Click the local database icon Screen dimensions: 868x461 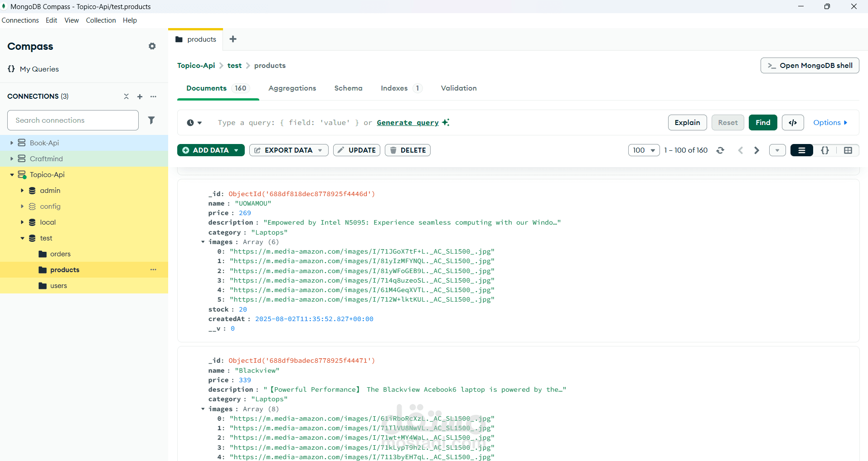point(32,222)
